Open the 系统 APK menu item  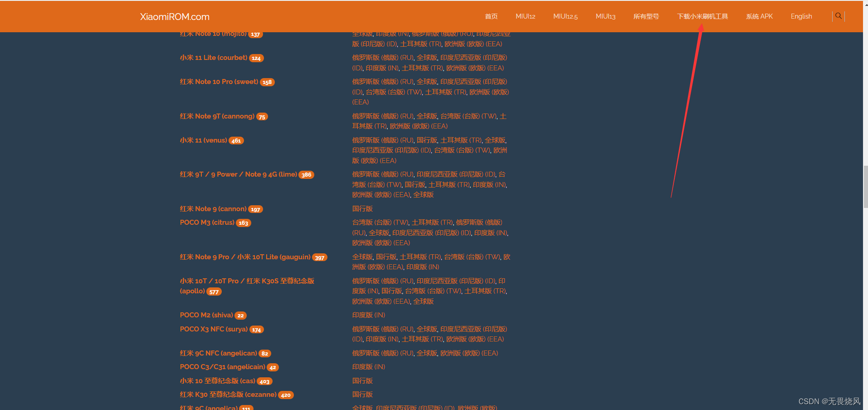tap(759, 16)
